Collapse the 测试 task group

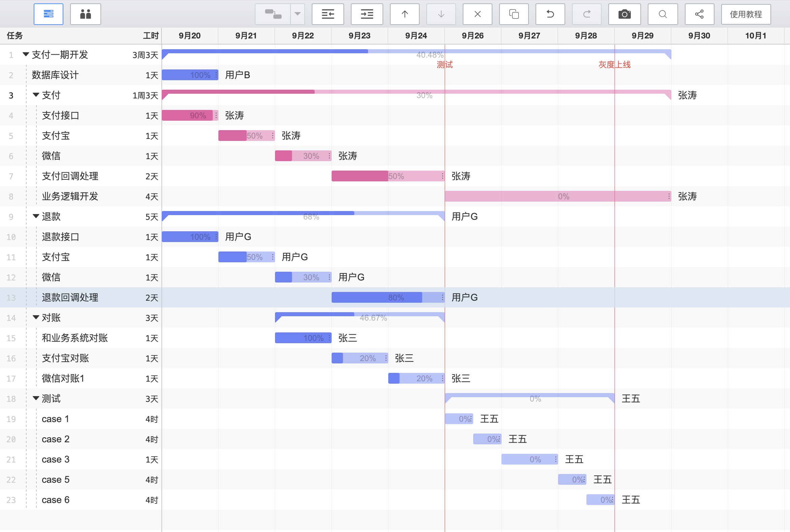point(36,398)
